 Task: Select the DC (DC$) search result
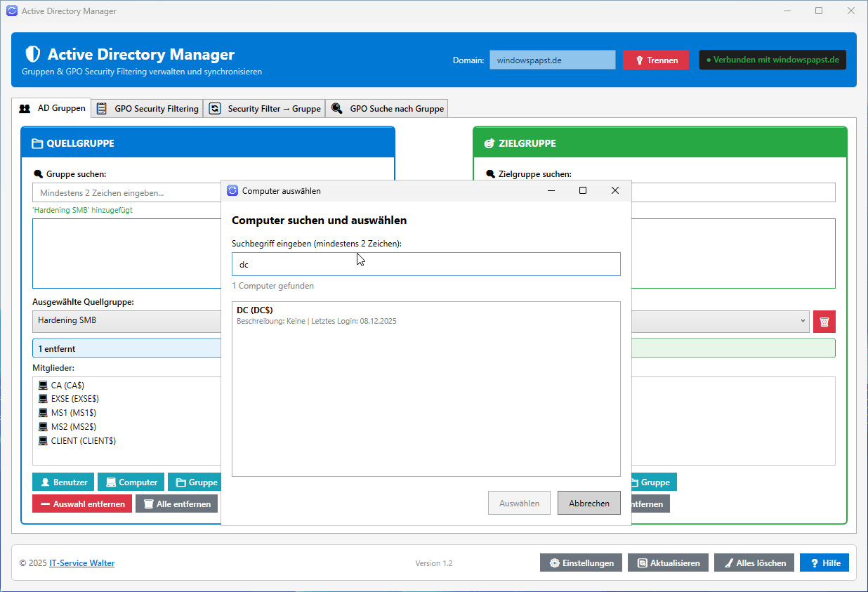[x=426, y=315]
